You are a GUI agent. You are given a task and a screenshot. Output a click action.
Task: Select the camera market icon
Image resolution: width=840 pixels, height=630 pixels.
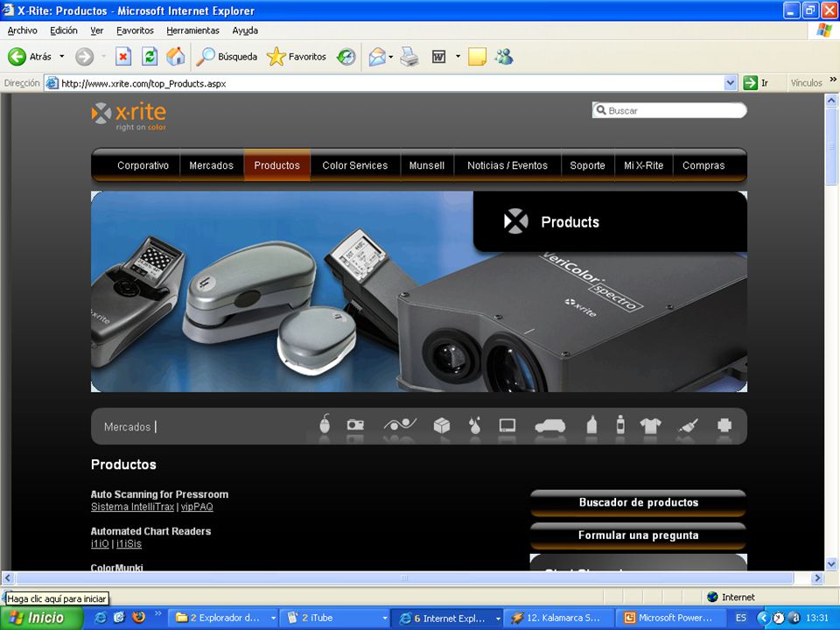355,425
